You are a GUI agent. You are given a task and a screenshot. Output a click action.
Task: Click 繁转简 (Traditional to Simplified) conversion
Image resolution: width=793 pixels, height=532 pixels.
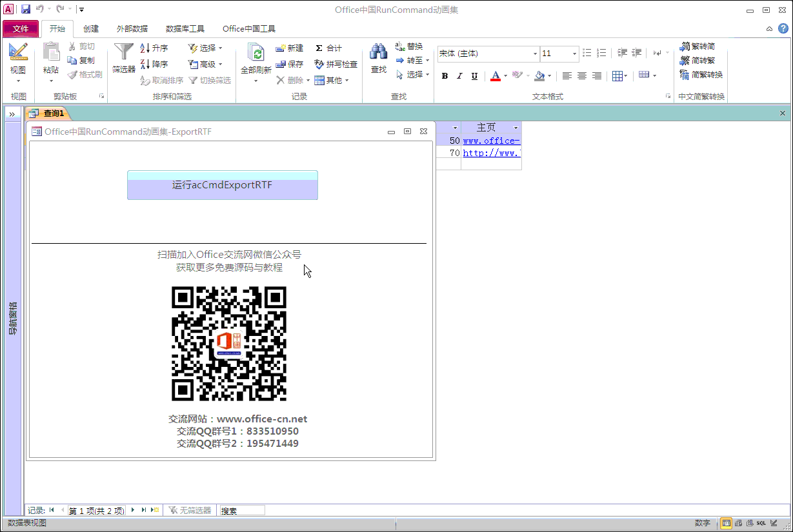tap(698, 46)
